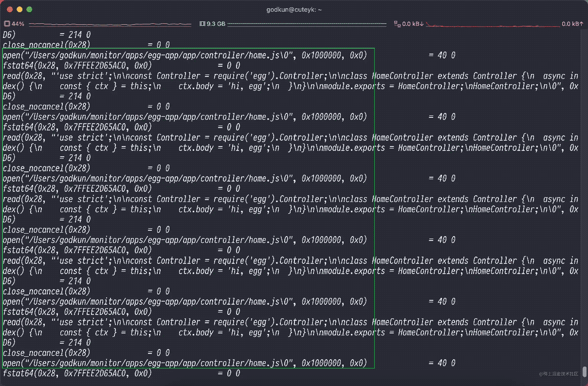Select the 9.3 GB memory reading
The height and width of the screenshot is (386, 588).
pyautogui.click(x=216, y=24)
